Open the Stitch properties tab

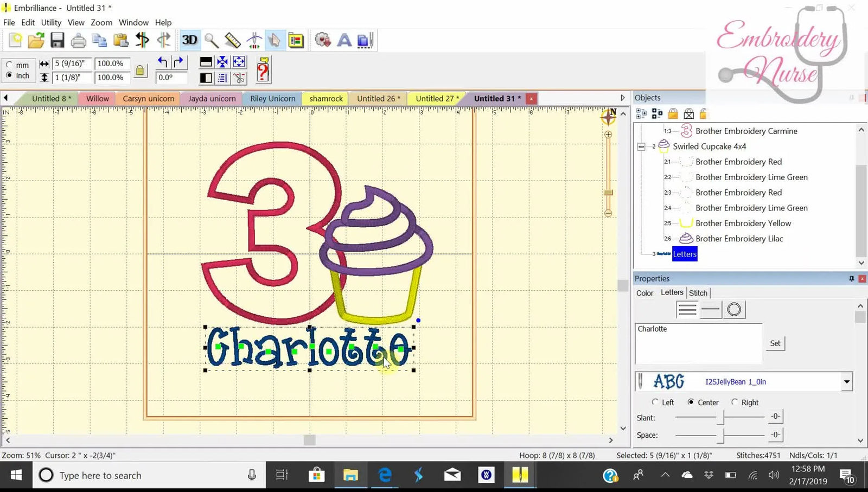(698, 292)
